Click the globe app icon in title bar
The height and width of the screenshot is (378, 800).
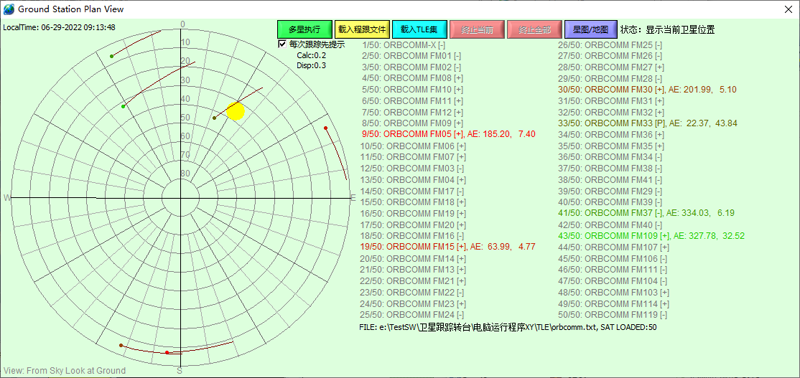click(x=9, y=9)
